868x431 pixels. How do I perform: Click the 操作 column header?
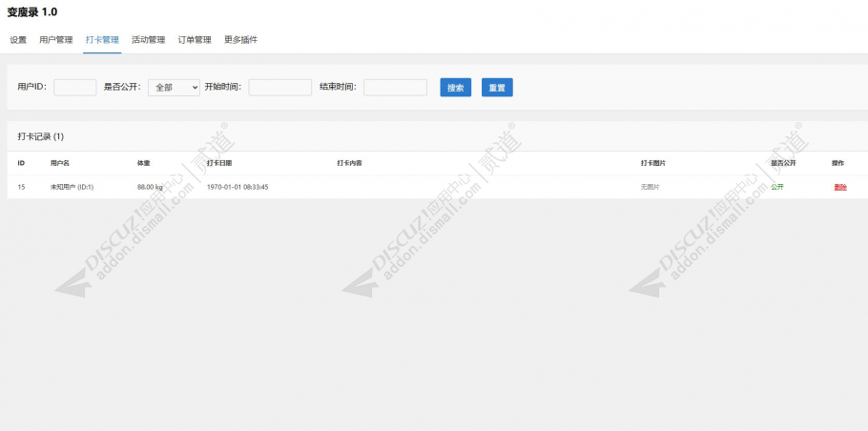tap(837, 163)
